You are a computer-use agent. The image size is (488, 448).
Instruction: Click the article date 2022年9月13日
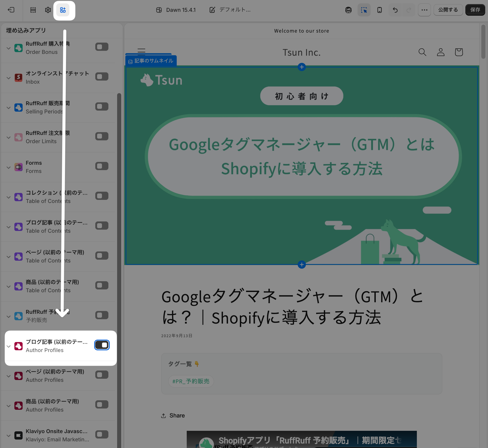177,336
